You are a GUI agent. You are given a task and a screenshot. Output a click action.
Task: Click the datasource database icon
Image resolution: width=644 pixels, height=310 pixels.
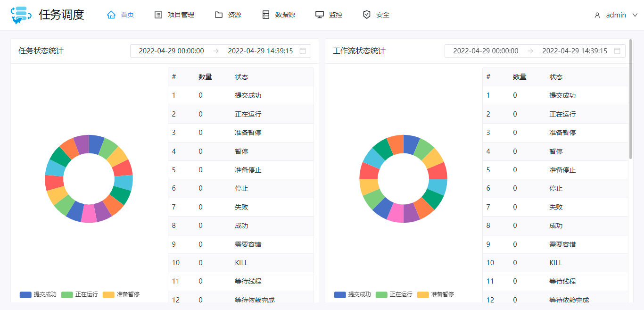pos(266,15)
